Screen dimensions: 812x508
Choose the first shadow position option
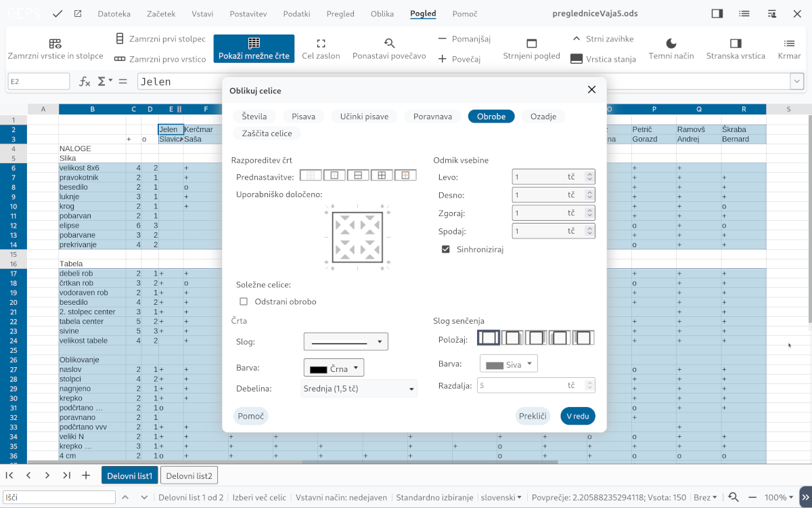pyautogui.click(x=489, y=337)
